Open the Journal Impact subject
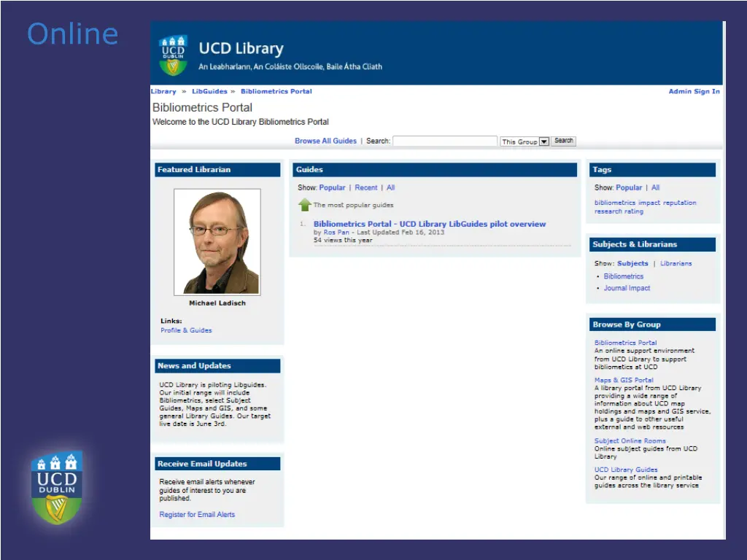 point(627,288)
